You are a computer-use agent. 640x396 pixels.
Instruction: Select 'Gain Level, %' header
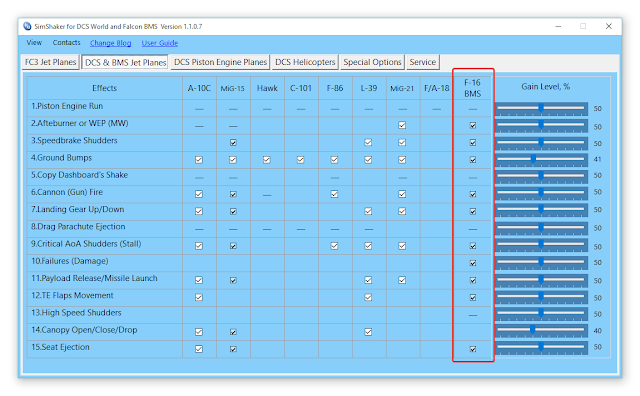[545, 87]
